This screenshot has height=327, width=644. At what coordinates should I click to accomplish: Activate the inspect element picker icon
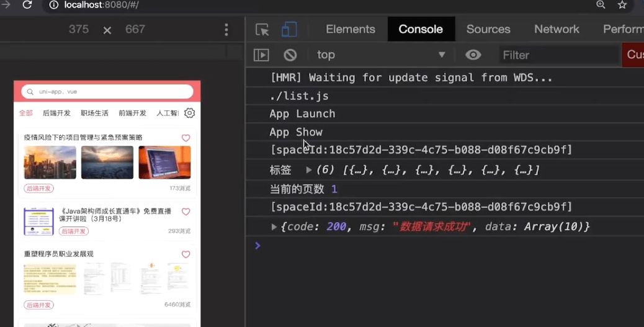pos(262,30)
